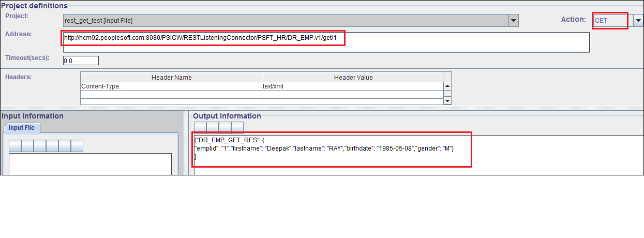This screenshot has width=644, height=238.
Task: Click the Header Name column heading
Action: (x=171, y=77)
